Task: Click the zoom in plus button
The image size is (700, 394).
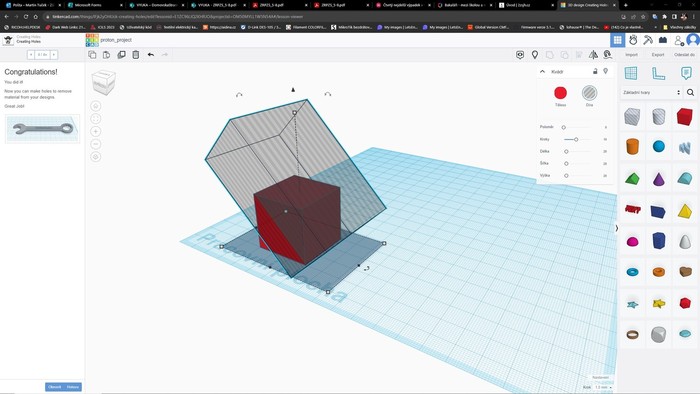Action: tap(96, 131)
